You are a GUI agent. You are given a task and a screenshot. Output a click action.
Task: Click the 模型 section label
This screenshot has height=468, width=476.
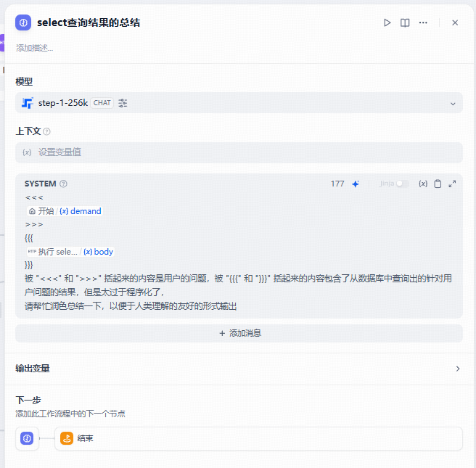point(24,81)
